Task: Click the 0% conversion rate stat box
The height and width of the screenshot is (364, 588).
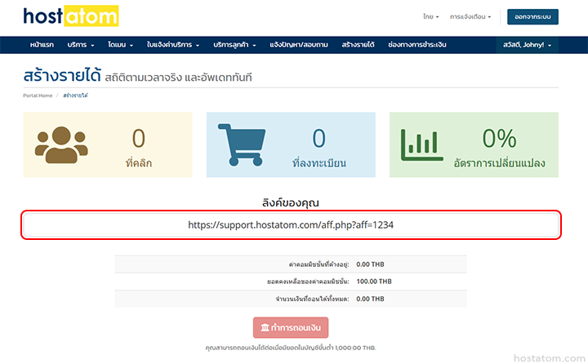Action: (474, 145)
